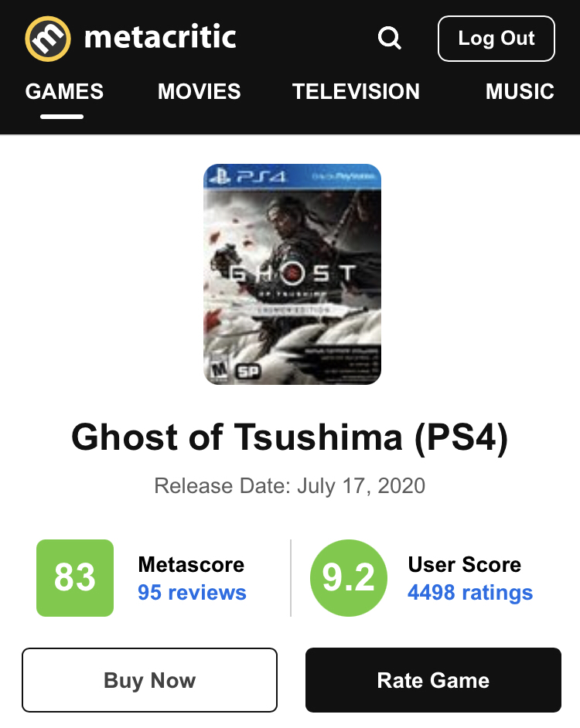Viewport: 580px width, 728px height.
Task: Click the metacritic wordmark text
Action: pos(160,37)
